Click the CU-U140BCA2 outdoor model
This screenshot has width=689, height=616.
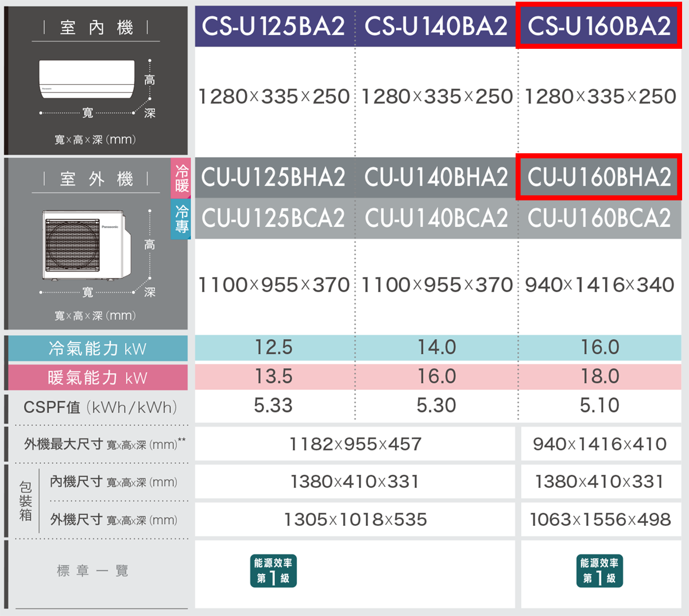pos(436,218)
